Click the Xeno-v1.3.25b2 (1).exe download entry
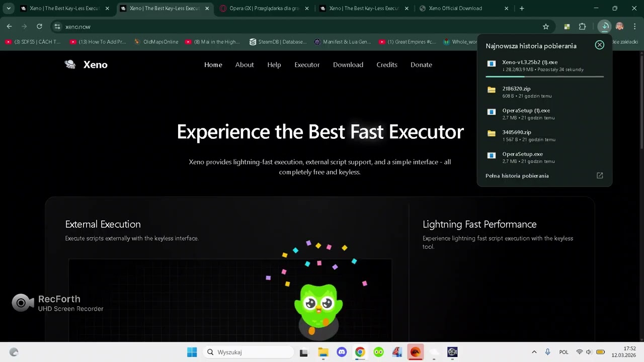The height and width of the screenshot is (362, 644). 544,65
